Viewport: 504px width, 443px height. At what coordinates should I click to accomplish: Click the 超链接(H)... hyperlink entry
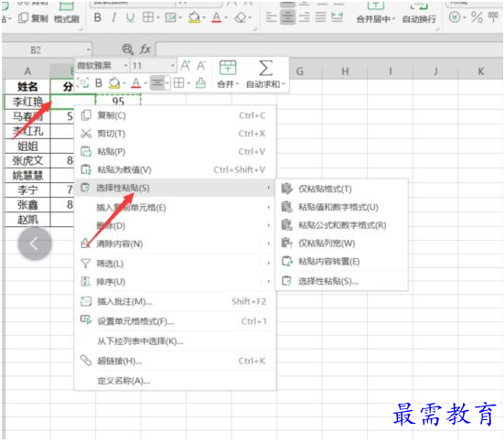176,361
